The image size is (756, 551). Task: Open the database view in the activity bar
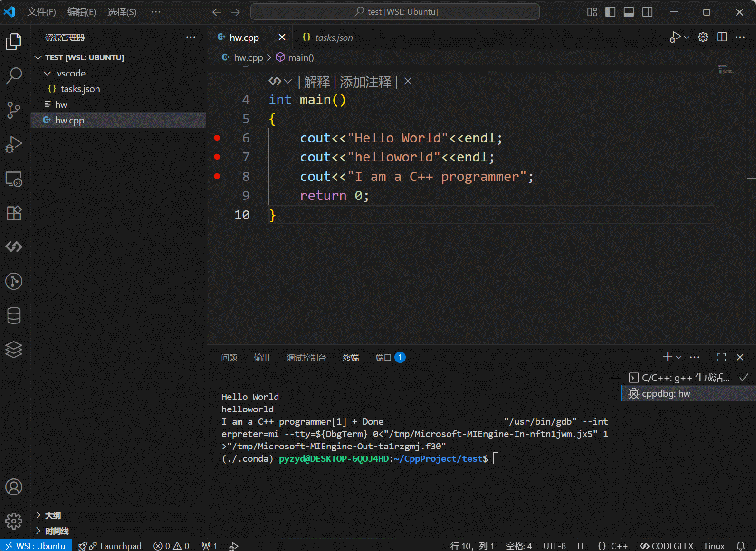14,315
